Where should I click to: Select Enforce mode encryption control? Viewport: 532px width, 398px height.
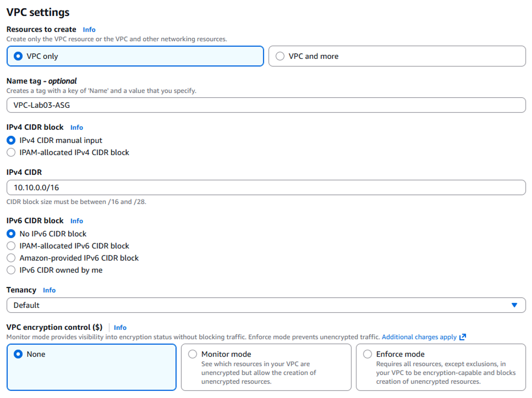pos(441,367)
